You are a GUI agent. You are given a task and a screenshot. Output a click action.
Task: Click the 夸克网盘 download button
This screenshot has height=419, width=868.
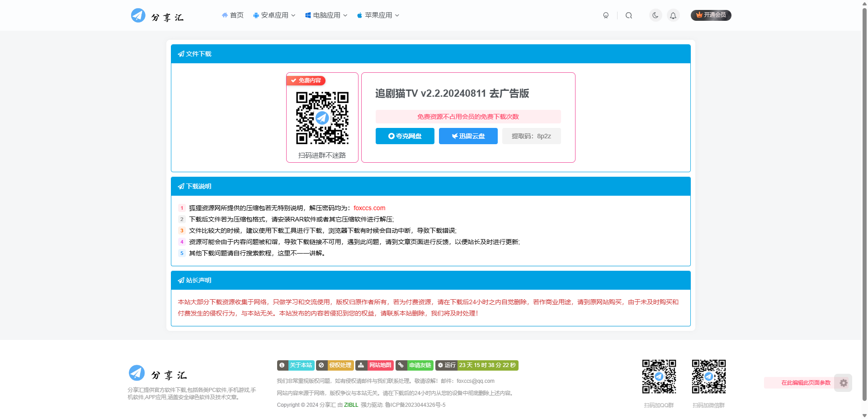[x=405, y=136]
